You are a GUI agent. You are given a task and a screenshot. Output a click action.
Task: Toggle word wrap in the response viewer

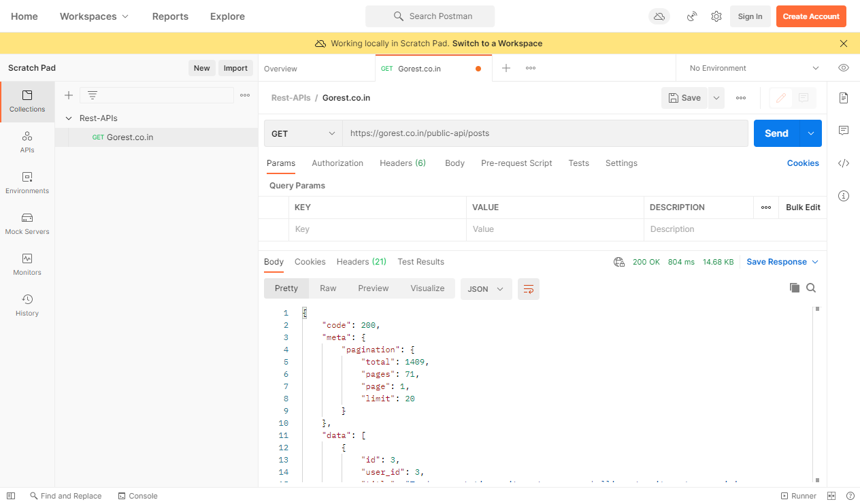529,288
